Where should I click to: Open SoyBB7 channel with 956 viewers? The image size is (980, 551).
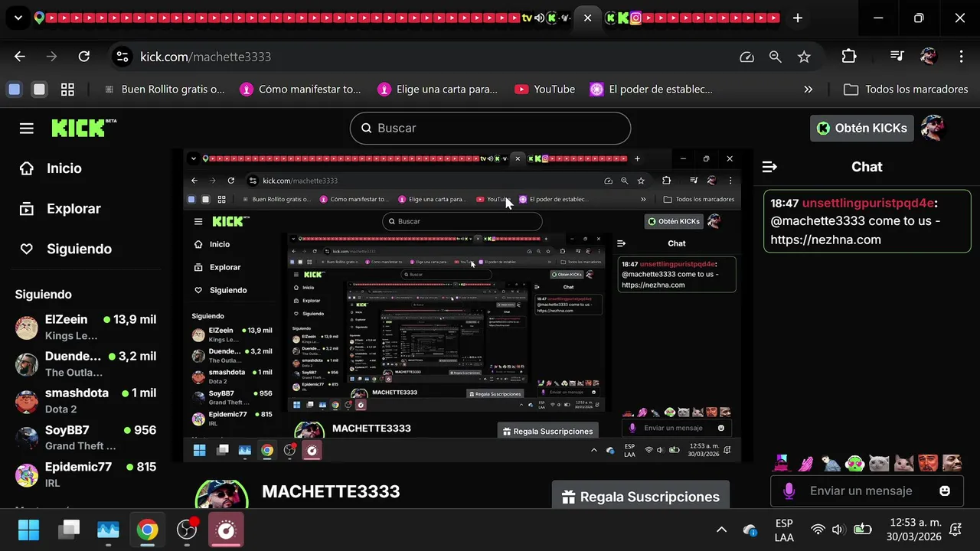click(x=84, y=437)
